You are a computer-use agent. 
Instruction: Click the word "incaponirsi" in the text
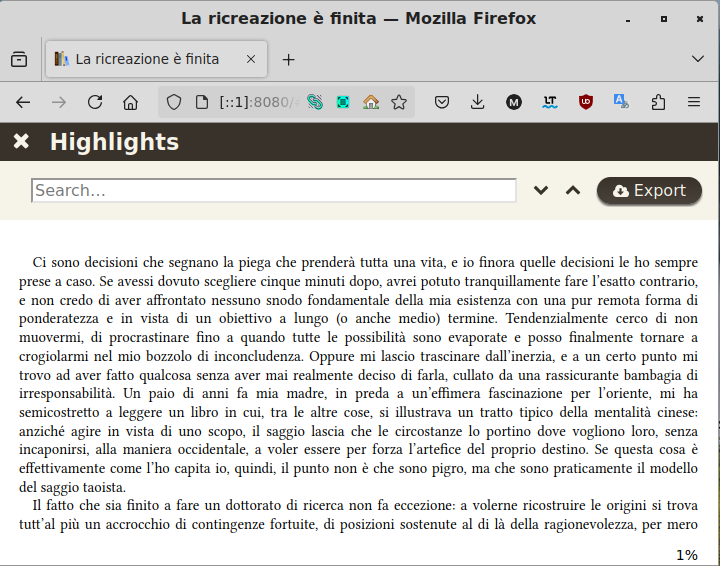53,449
